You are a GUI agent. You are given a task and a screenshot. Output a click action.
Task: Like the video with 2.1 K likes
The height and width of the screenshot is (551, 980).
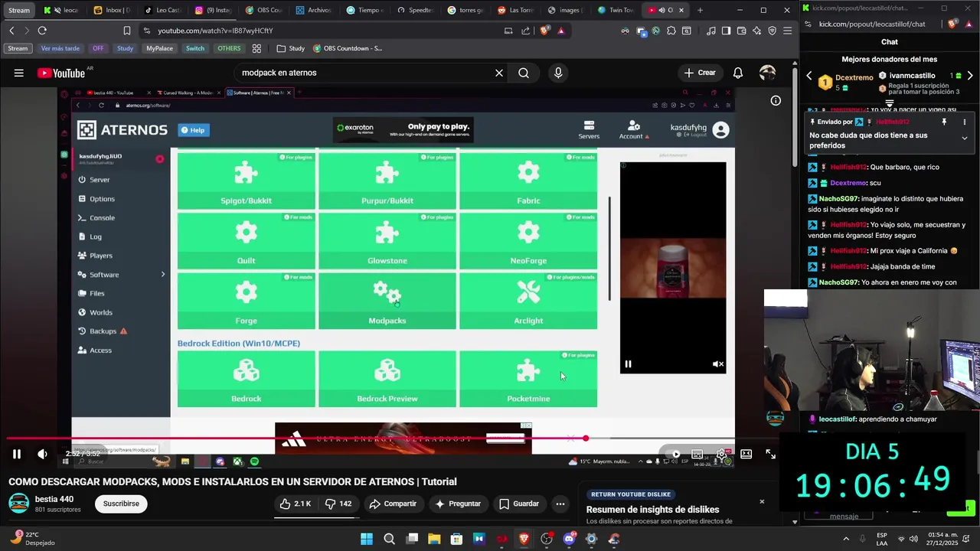[296, 504]
